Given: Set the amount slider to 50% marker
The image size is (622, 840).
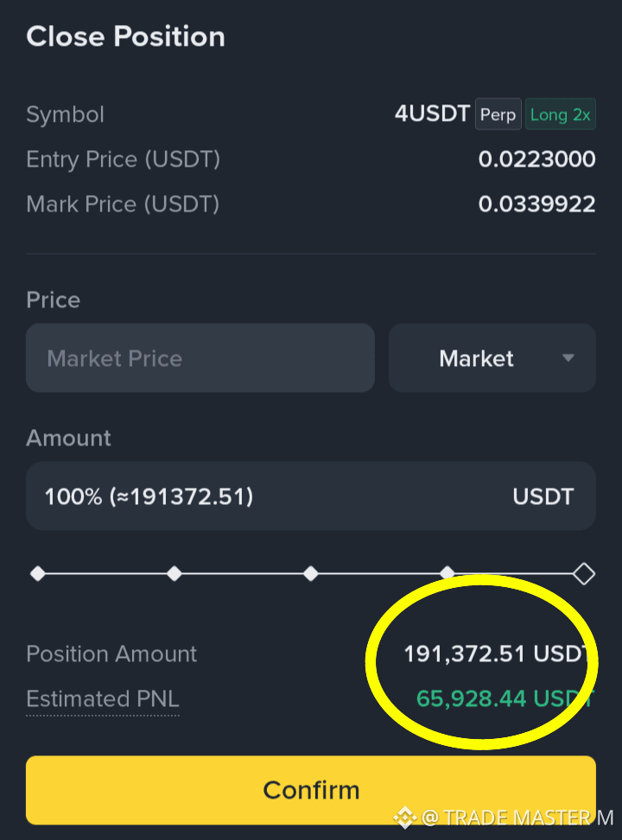Looking at the screenshot, I should pos(310,574).
